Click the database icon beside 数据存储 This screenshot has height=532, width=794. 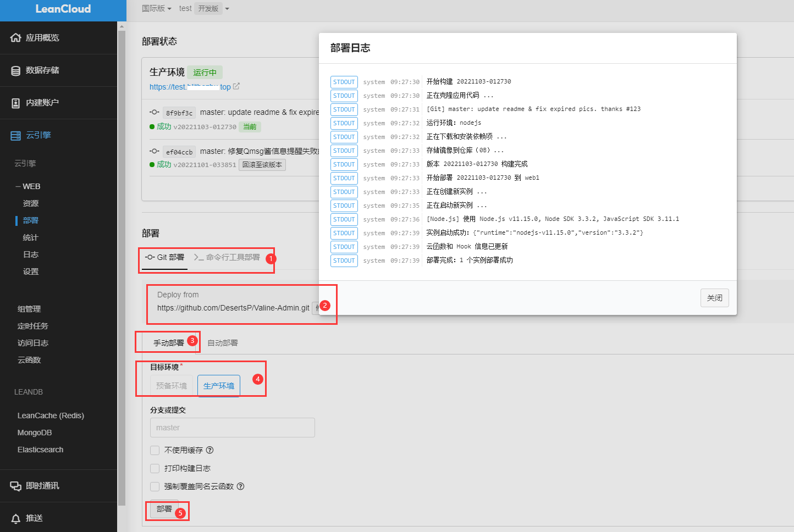click(x=15, y=71)
